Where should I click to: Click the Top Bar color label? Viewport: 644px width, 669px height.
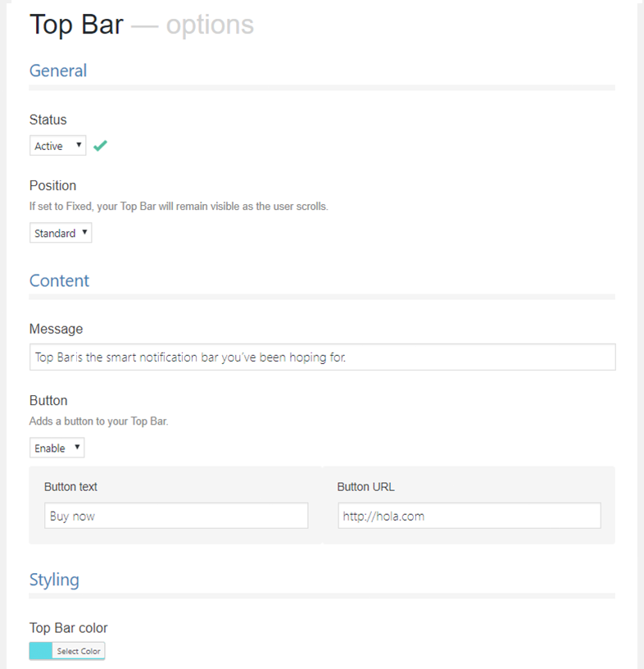68,628
